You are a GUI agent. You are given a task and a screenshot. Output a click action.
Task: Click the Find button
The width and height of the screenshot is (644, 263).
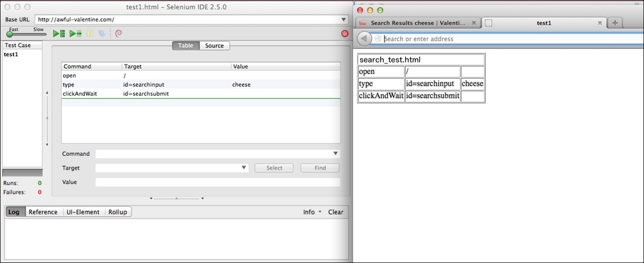coord(320,168)
